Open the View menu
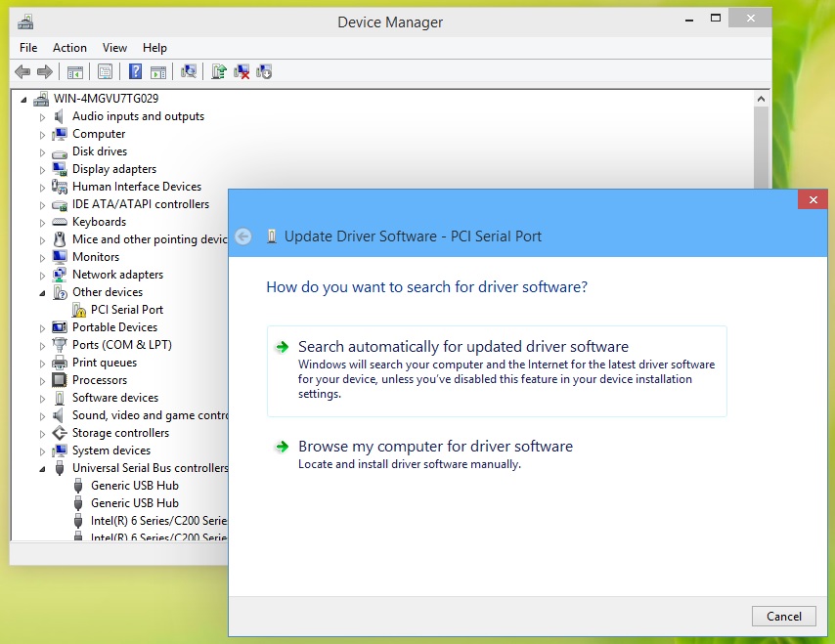 [114, 48]
